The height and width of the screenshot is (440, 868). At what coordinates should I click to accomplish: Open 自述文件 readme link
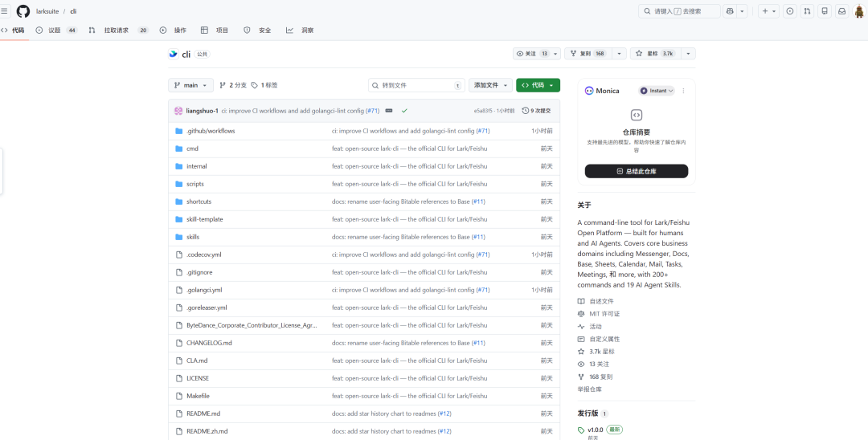pos(596,301)
